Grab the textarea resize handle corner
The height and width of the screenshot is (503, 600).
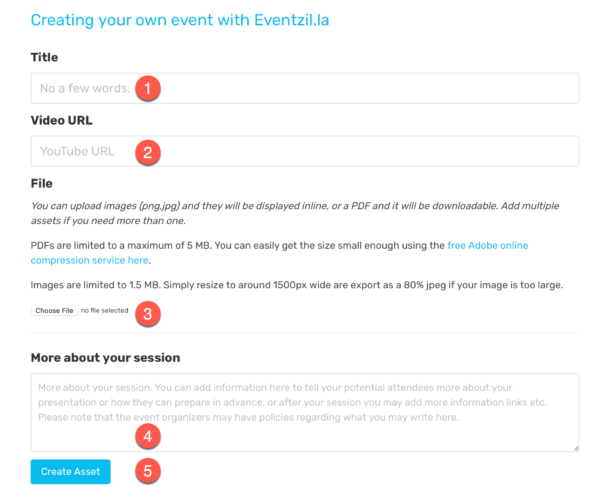[576, 448]
